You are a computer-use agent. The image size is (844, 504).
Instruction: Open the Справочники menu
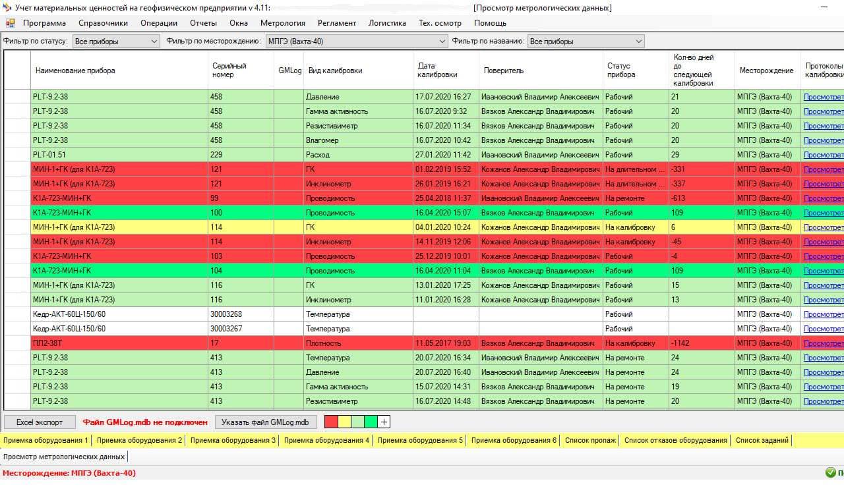[103, 23]
